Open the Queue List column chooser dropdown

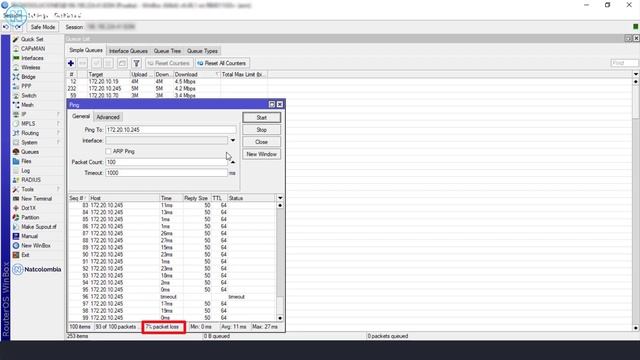tap(636, 74)
